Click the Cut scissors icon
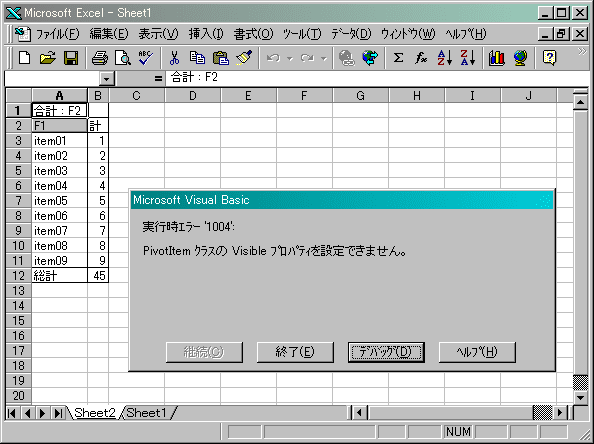 (x=174, y=58)
